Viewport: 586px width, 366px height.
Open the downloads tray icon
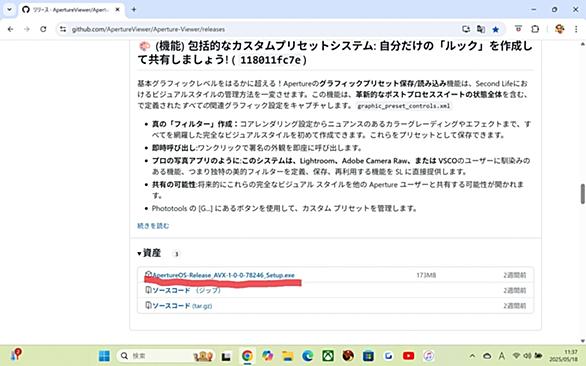518,29
